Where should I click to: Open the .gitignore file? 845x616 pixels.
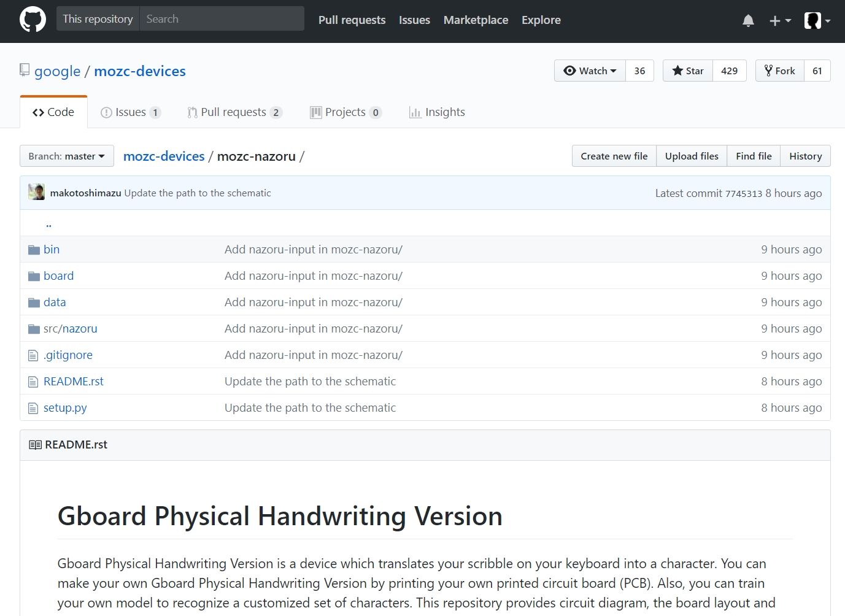[68, 355]
